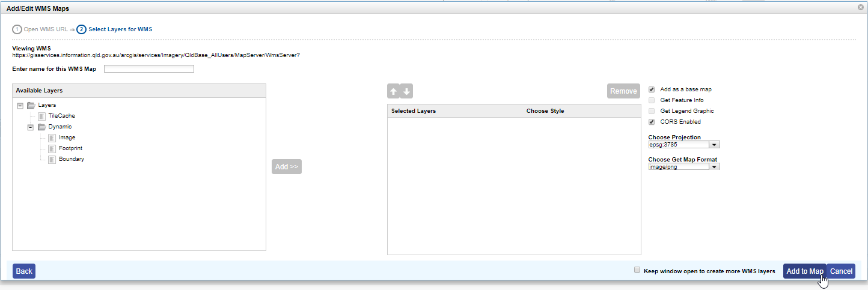Click the Footprint layer document icon
The width and height of the screenshot is (868, 290).
tap(52, 148)
